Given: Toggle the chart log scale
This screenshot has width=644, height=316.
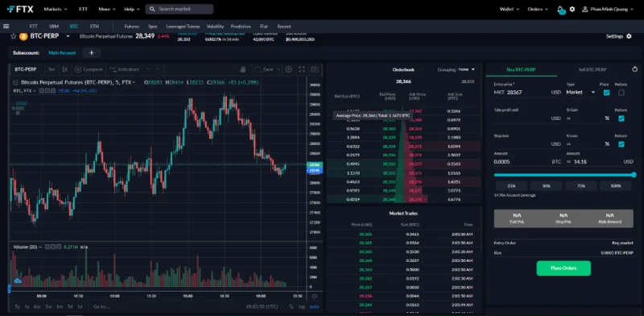Looking at the screenshot, I should 302,306.
